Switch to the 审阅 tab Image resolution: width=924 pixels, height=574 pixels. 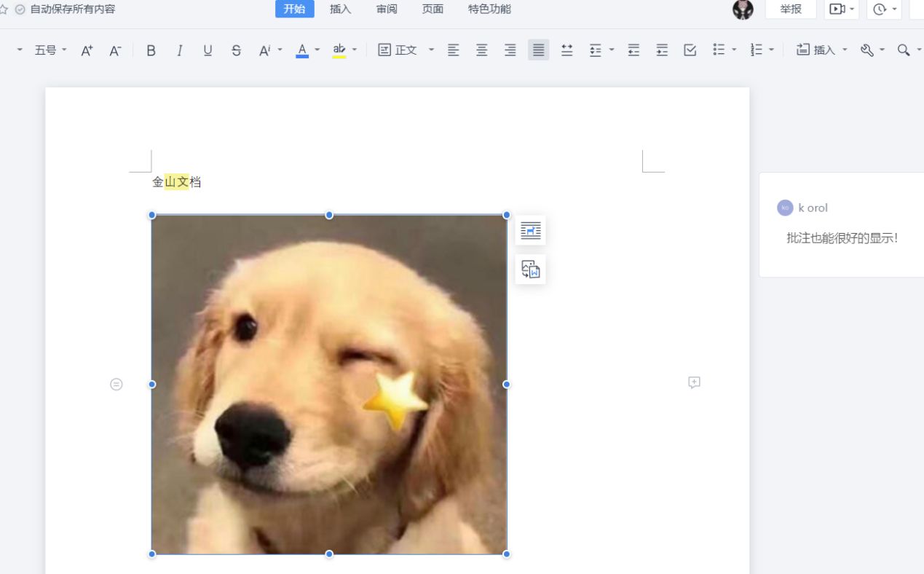387,9
